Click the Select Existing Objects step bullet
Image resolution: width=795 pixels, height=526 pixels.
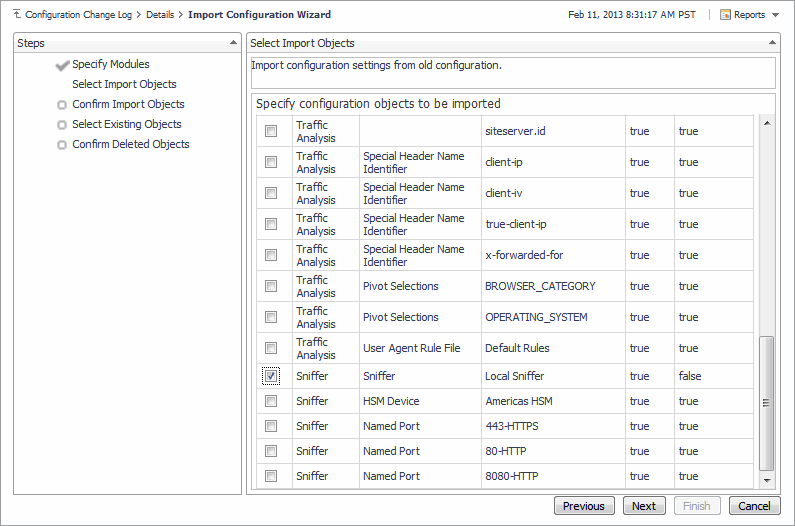62,125
